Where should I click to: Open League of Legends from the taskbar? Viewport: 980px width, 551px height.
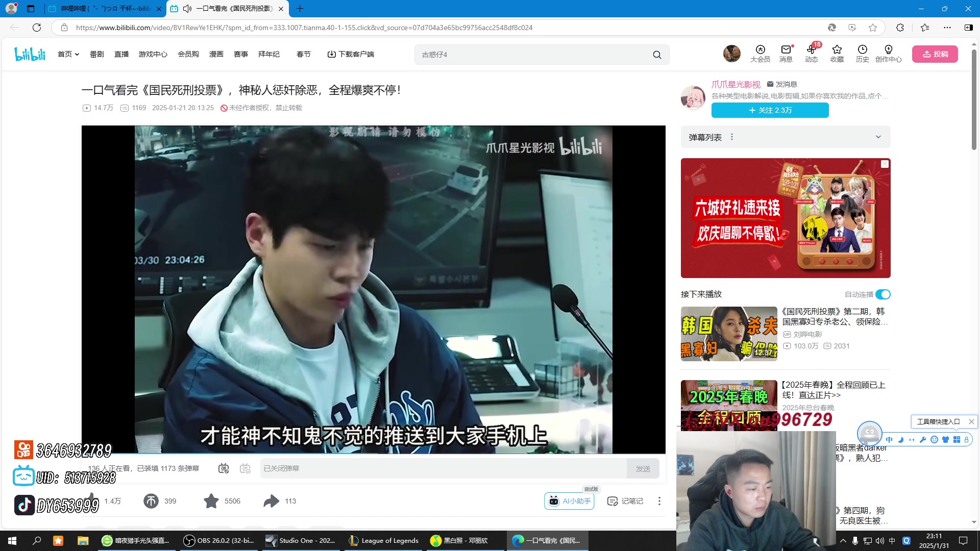(x=384, y=541)
